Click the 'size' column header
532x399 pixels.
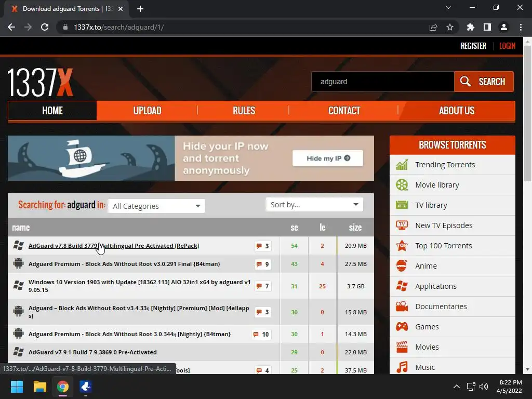355,228
